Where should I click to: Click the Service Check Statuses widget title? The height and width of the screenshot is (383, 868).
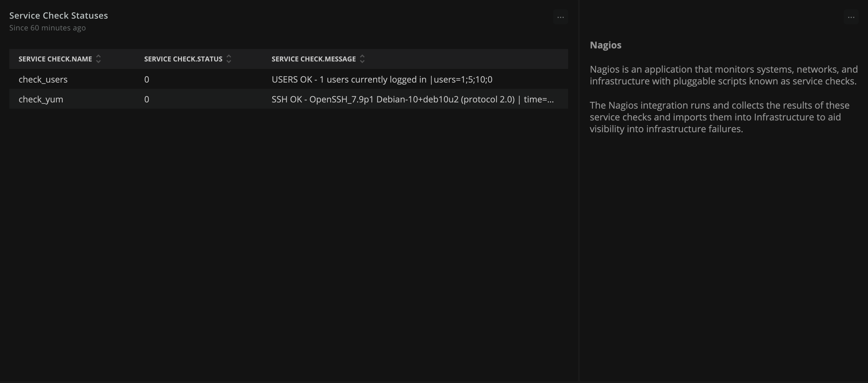[x=59, y=16]
